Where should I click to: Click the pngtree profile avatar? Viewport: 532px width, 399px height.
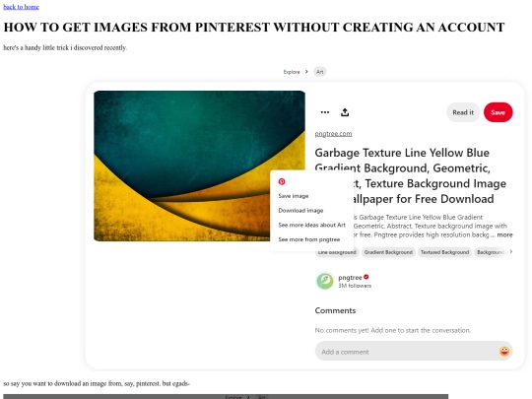pos(325,281)
